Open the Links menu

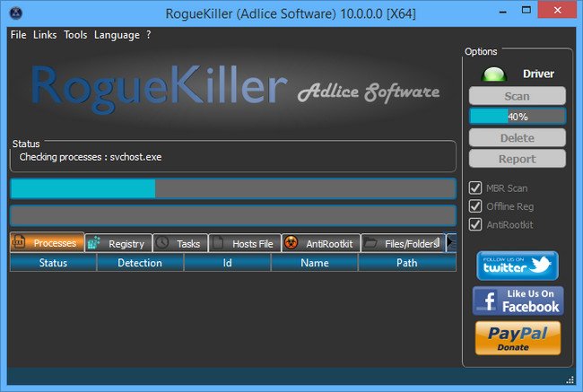coord(45,35)
